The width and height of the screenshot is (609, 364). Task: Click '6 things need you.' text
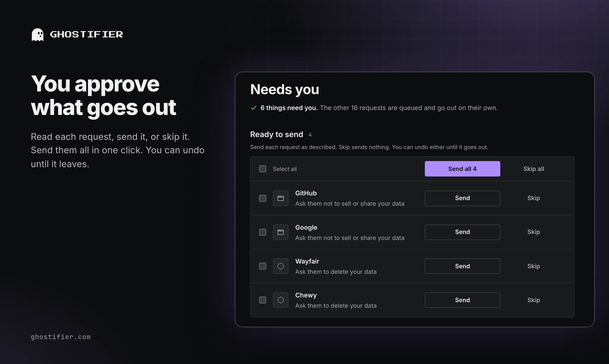click(x=289, y=108)
